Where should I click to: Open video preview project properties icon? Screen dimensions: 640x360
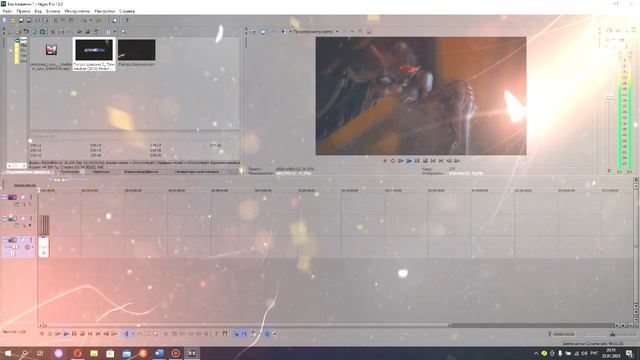pos(253,31)
